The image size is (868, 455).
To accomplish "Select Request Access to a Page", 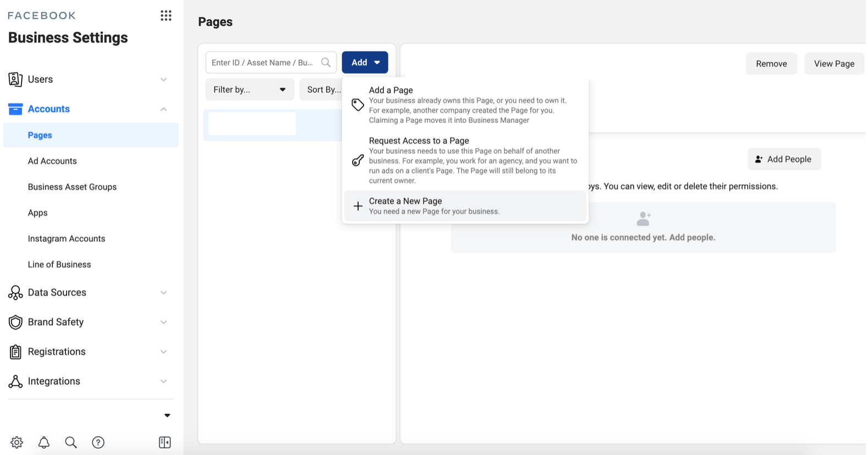I will click(x=465, y=160).
